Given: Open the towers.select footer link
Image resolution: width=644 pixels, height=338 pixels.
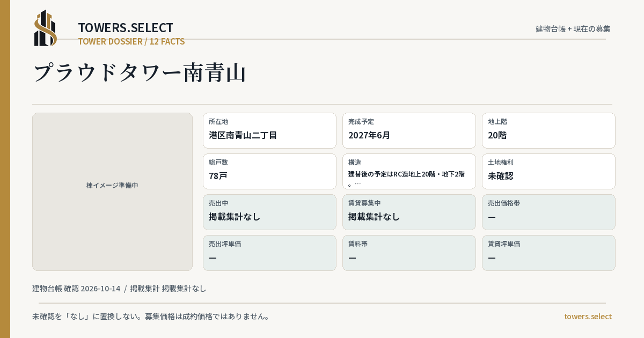Looking at the screenshot, I should point(588,317).
